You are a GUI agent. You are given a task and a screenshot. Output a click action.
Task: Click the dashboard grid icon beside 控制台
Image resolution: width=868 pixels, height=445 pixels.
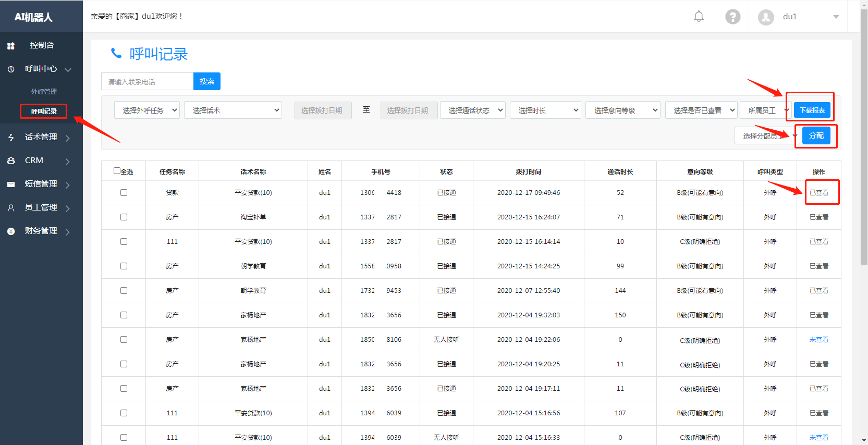click(x=11, y=46)
